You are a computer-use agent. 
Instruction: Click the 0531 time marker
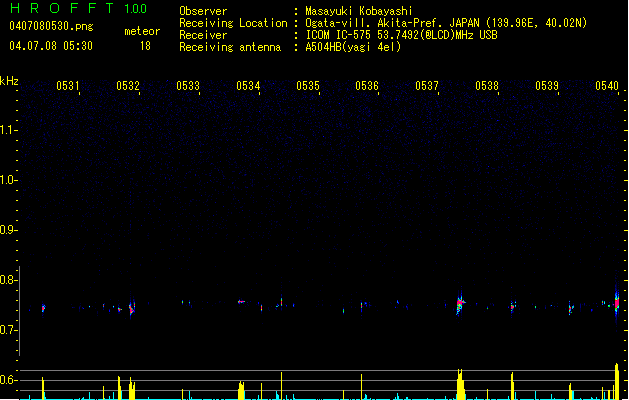[x=67, y=85]
